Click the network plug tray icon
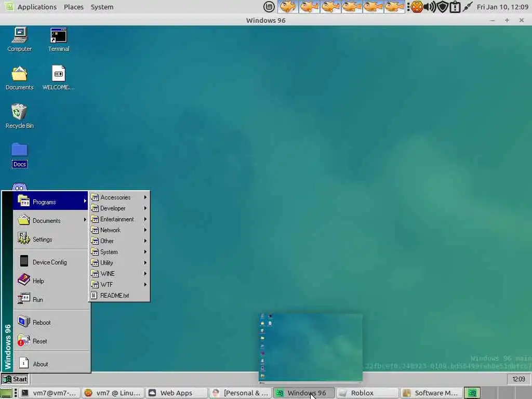Viewport: 532px width, 399px height. (468, 7)
